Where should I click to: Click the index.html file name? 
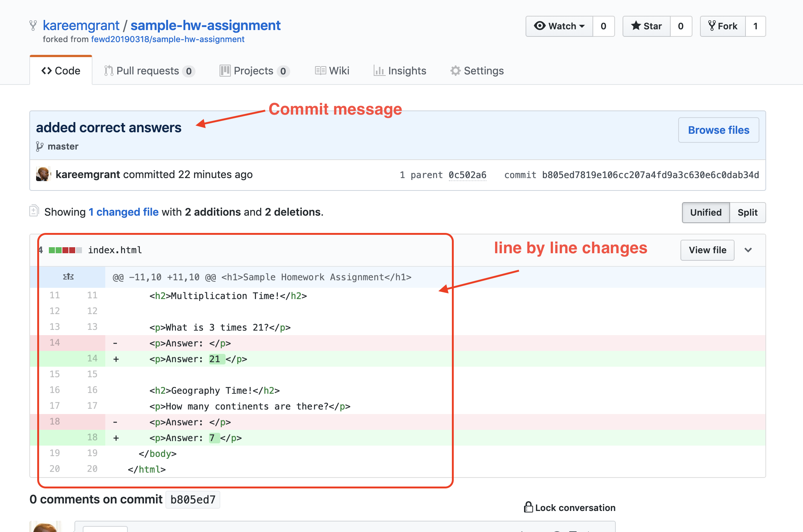(x=115, y=250)
